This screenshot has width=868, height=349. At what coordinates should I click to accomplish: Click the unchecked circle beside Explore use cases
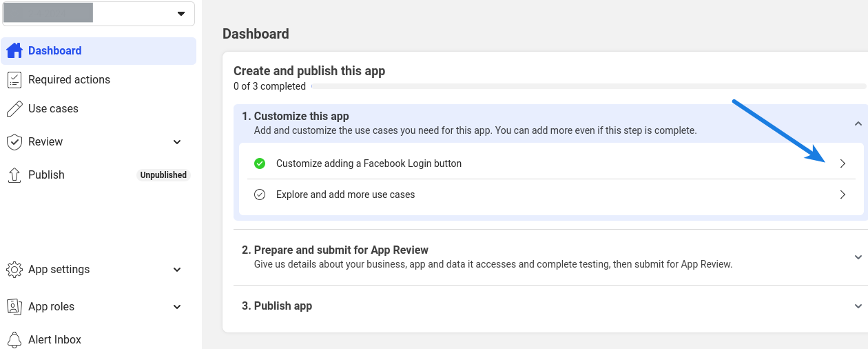260,195
